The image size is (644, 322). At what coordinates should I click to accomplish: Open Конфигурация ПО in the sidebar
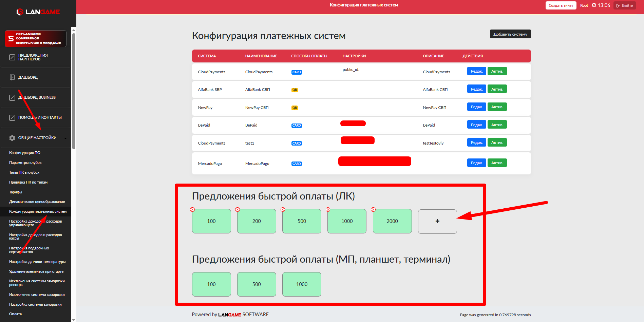[x=25, y=153]
